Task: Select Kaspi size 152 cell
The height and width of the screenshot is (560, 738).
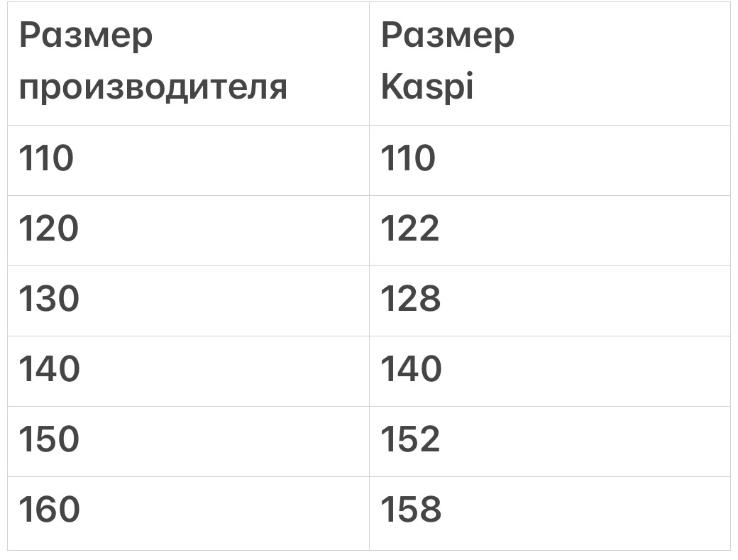Action: (x=550, y=441)
